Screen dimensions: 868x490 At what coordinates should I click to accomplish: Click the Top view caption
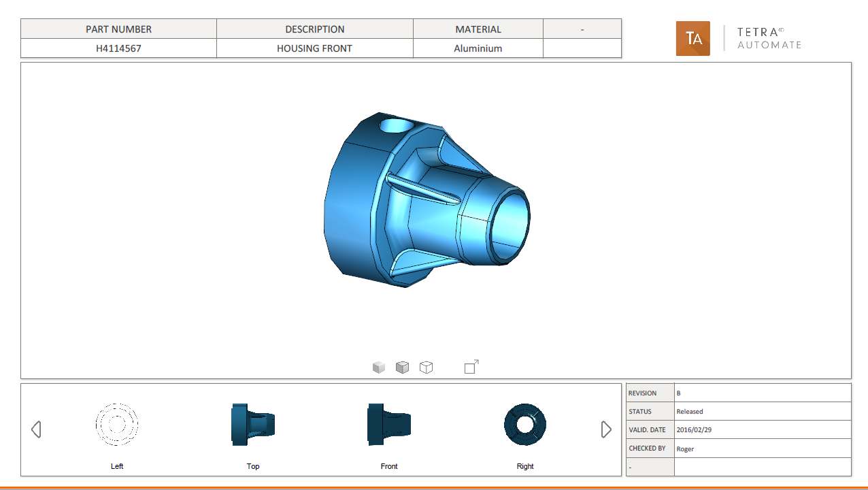253,466
